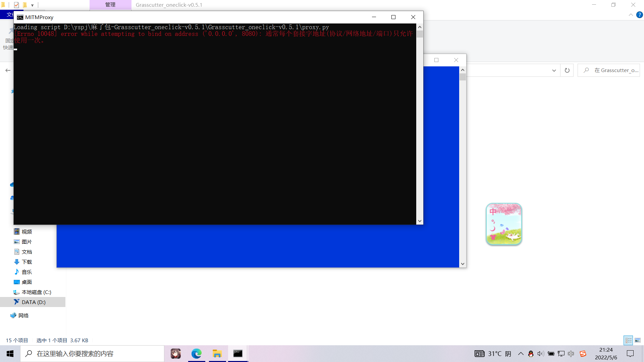Screen dimensions: 644x362
Task: Click the MITMProxy scrollbar down arrow
Action: click(x=420, y=221)
